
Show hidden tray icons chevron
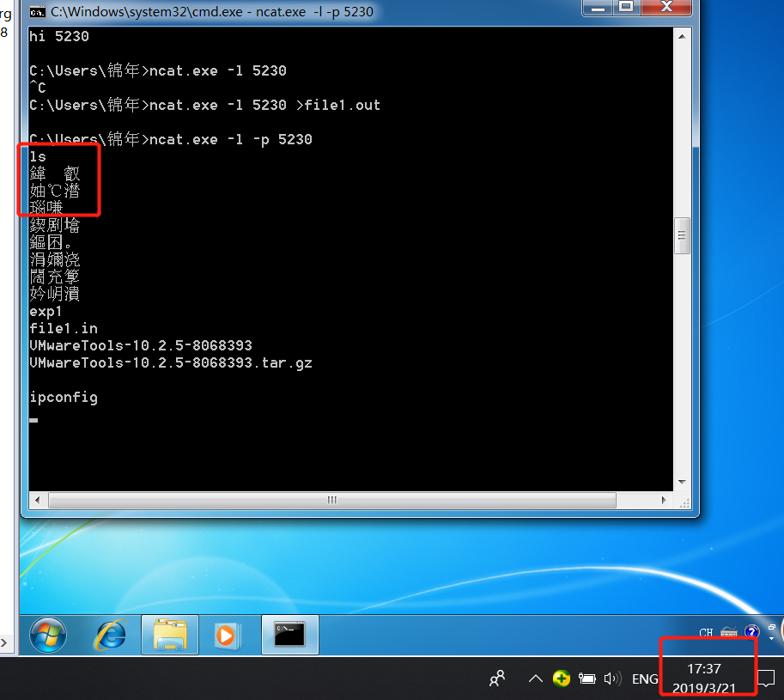pyautogui.click(x=536, y=679)
